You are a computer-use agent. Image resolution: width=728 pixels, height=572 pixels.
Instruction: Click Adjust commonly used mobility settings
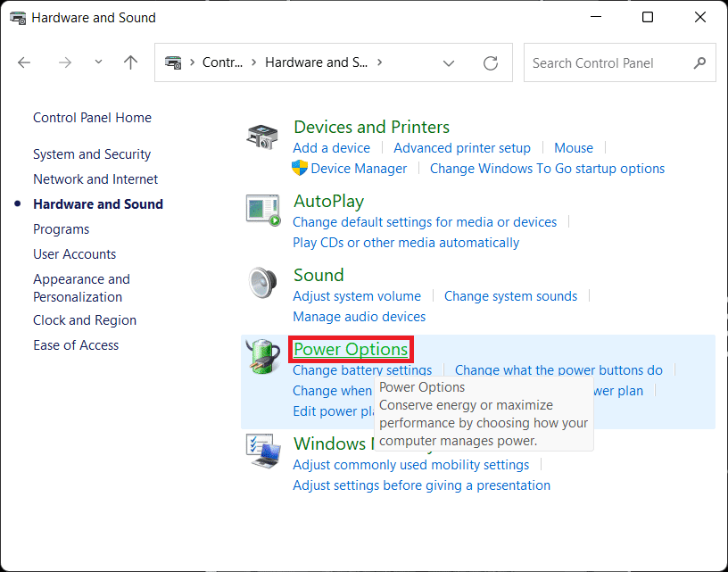point(411,465)
